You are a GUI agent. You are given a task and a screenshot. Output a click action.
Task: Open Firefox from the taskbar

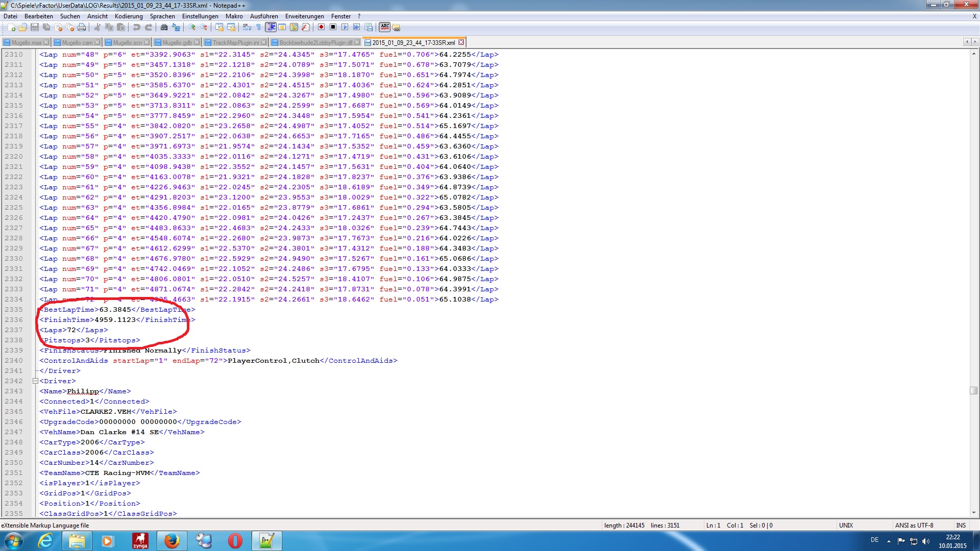coord(172,541)
